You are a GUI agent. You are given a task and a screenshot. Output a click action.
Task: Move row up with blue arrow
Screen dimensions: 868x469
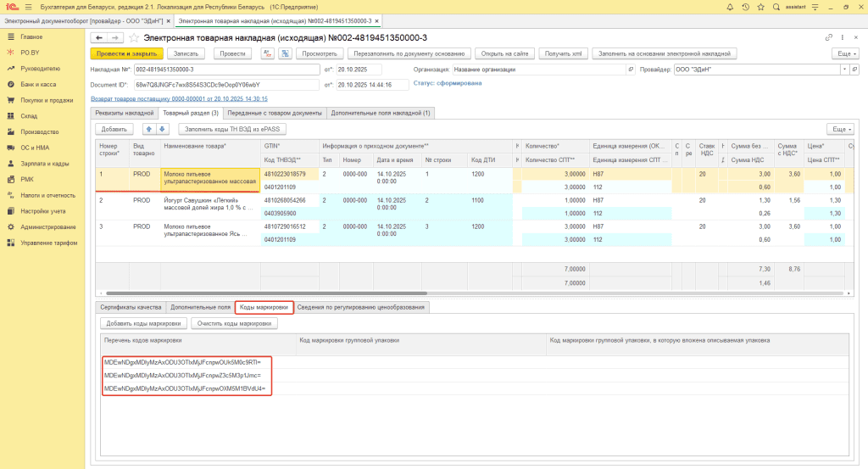[x=149, y=129]
